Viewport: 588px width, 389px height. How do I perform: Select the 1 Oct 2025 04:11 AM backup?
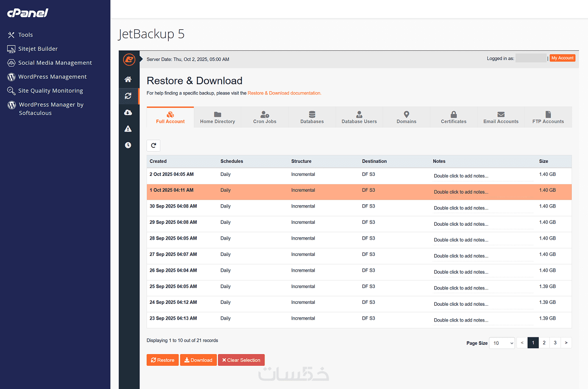[359, 192]
